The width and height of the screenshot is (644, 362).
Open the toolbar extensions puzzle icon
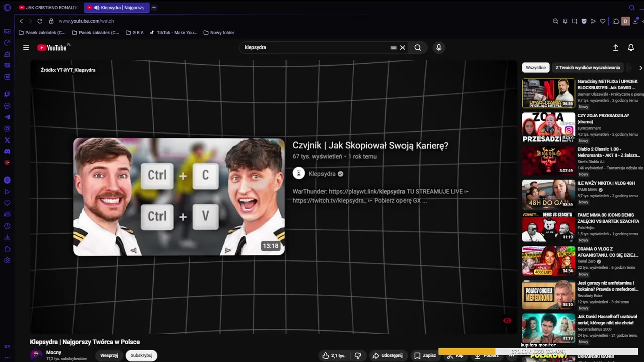click(616, 21)
